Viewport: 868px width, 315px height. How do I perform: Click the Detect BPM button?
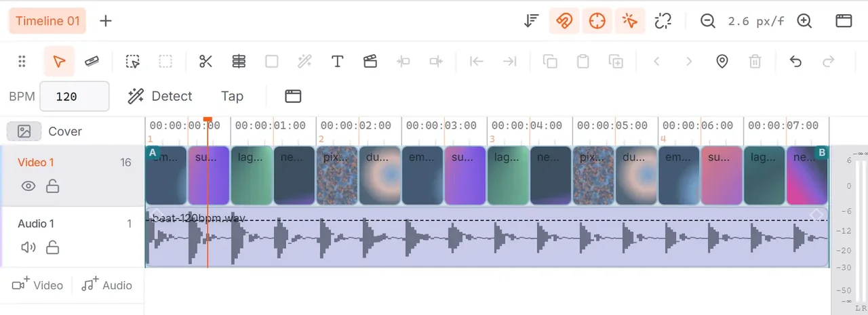(x=160, y=96)
